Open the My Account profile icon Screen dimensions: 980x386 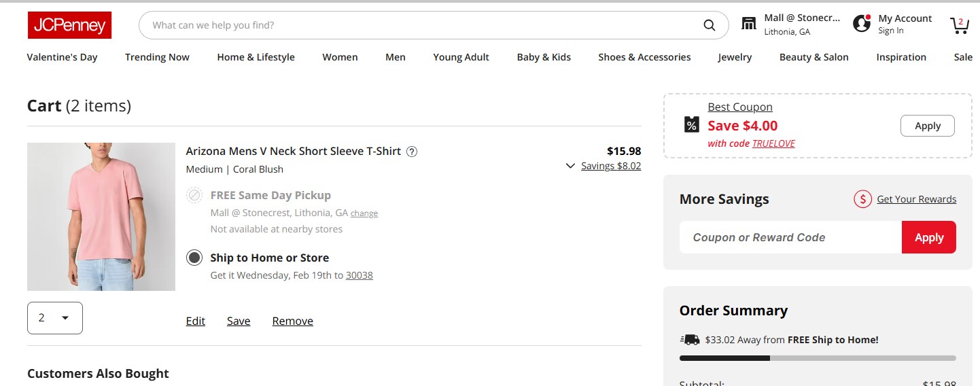click(x=862, y=24)
